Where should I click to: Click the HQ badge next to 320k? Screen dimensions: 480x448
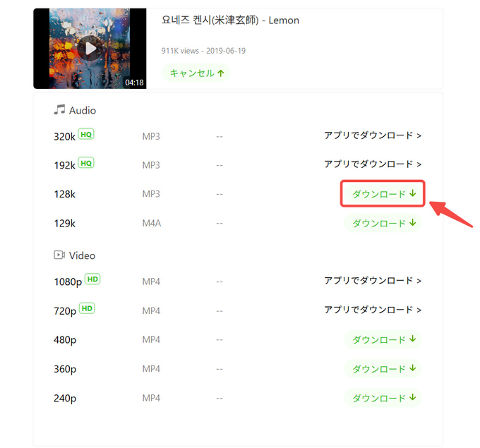point(86,134)
